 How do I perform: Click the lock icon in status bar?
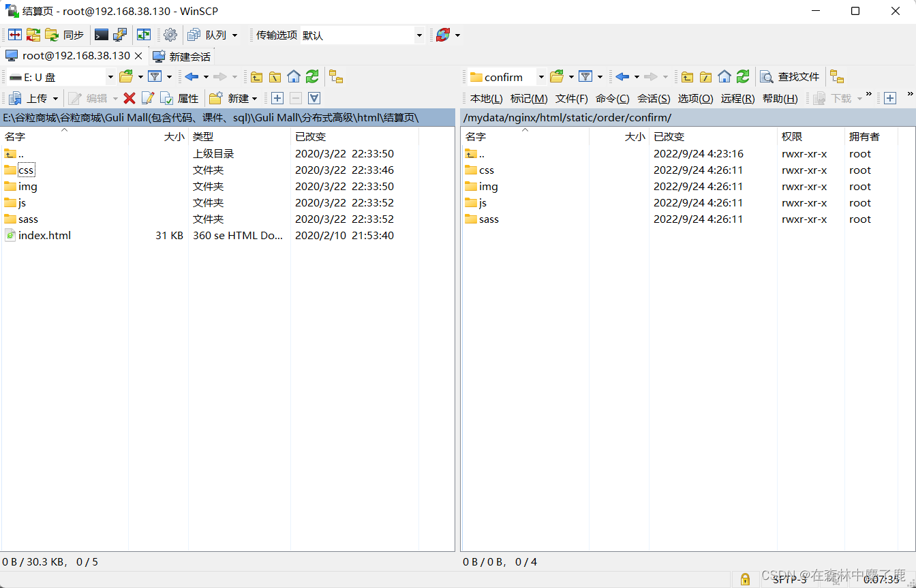click(745, 579)
